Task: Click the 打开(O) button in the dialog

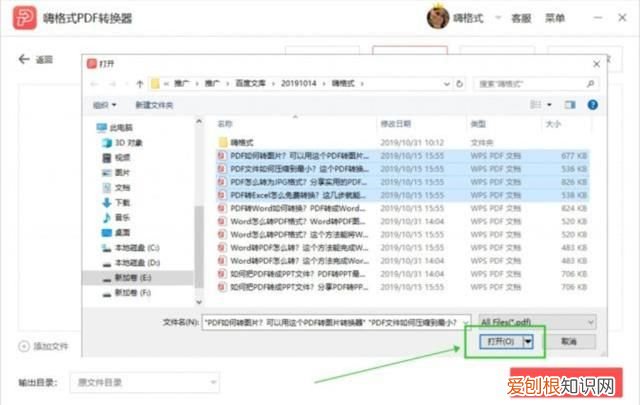Action: pyautogui.click(x=501, y=341)
